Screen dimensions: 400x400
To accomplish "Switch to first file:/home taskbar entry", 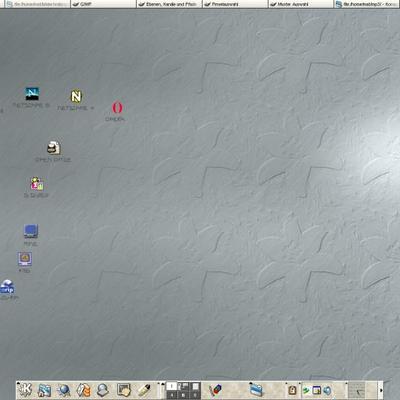I will 37,4.
